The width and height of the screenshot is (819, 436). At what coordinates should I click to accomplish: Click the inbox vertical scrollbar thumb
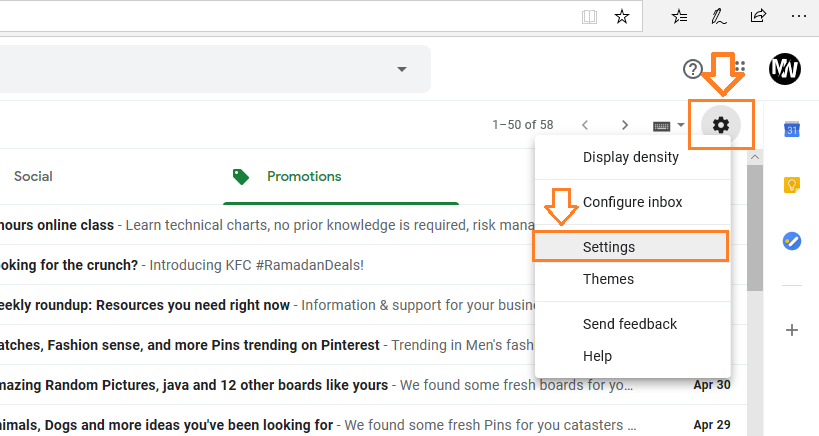(755, 228)
